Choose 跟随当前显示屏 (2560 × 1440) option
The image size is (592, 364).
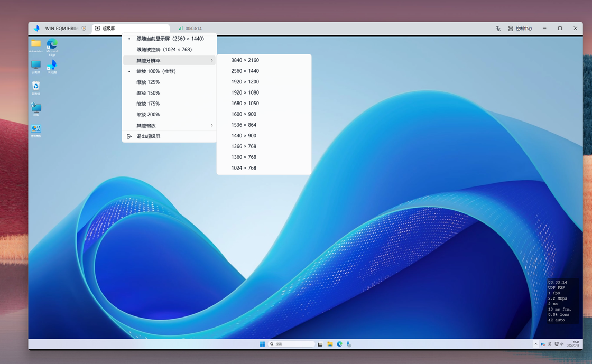[169, 39]
